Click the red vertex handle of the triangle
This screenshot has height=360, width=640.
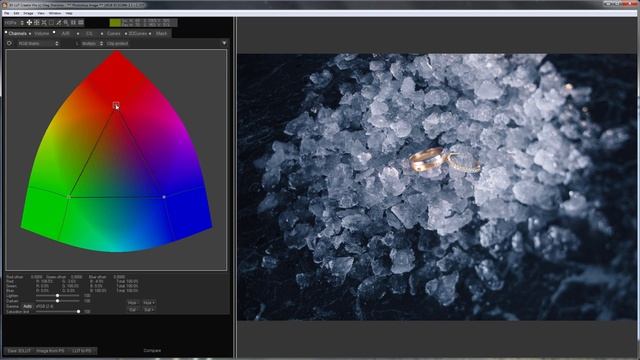coord(116,105)
